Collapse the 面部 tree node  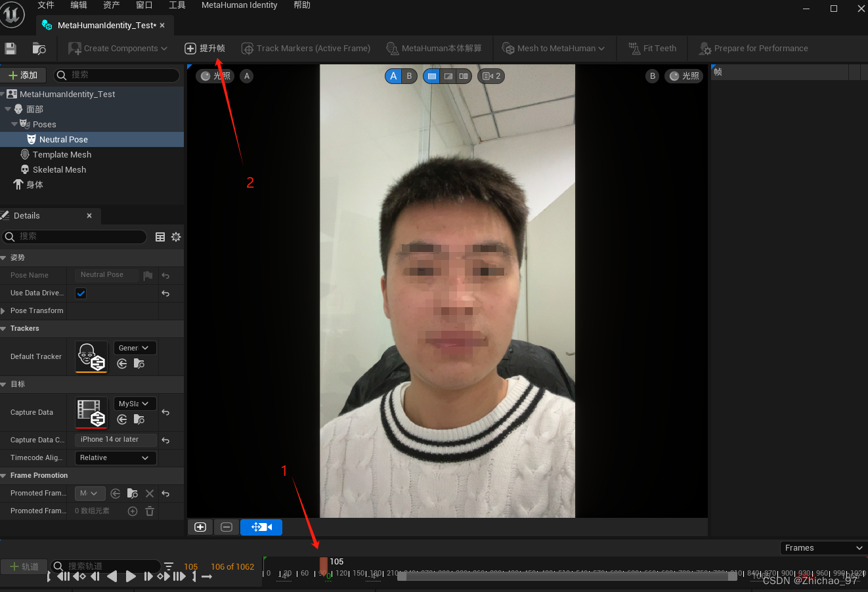[8, 109]
